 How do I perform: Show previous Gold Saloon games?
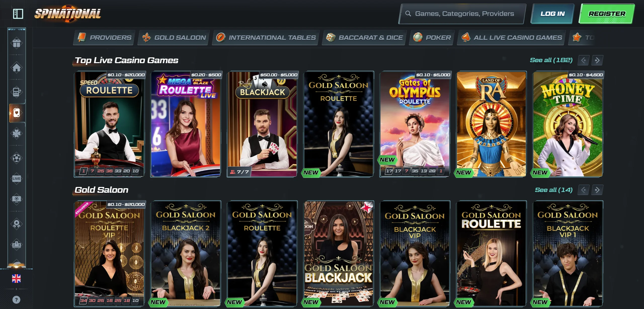584,190
